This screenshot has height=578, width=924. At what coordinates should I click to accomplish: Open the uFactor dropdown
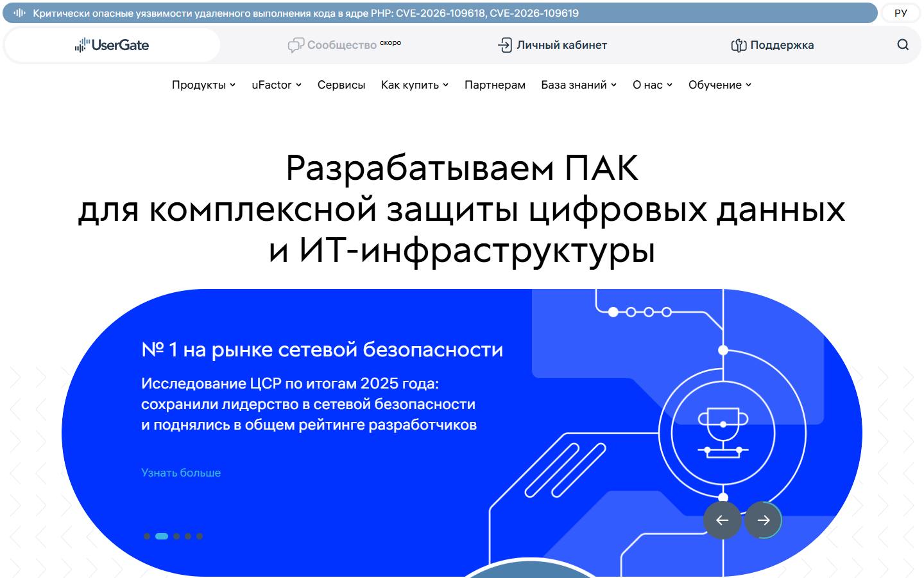click(277, 85)
